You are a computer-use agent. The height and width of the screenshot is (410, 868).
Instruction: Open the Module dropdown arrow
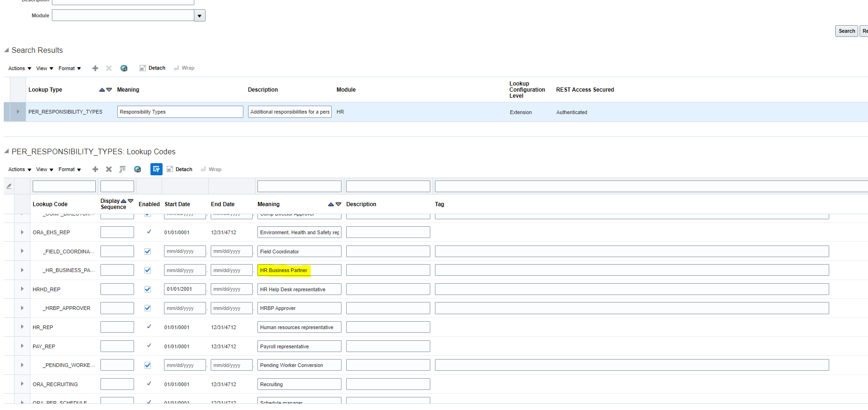coord(199,16)
